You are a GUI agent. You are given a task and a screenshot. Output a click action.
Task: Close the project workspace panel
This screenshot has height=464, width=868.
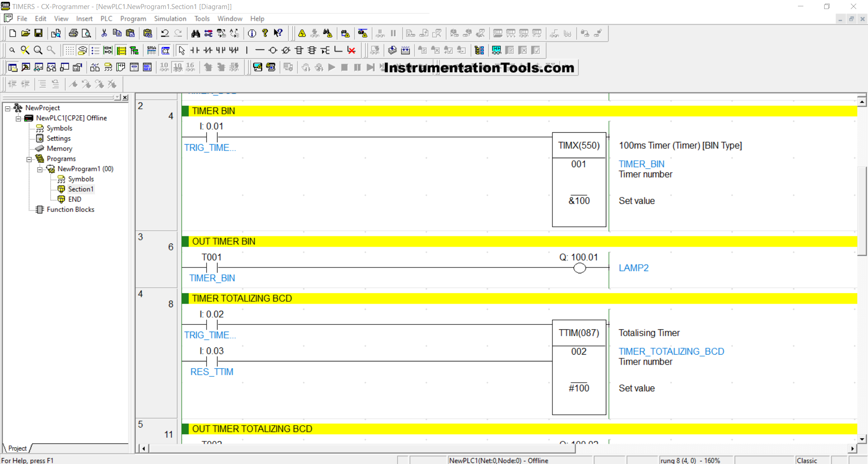point(125,97)
